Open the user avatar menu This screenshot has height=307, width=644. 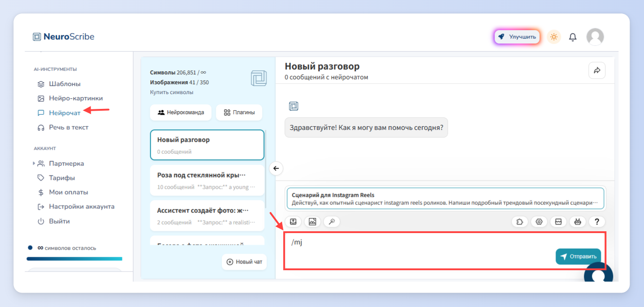coord(595,37)
